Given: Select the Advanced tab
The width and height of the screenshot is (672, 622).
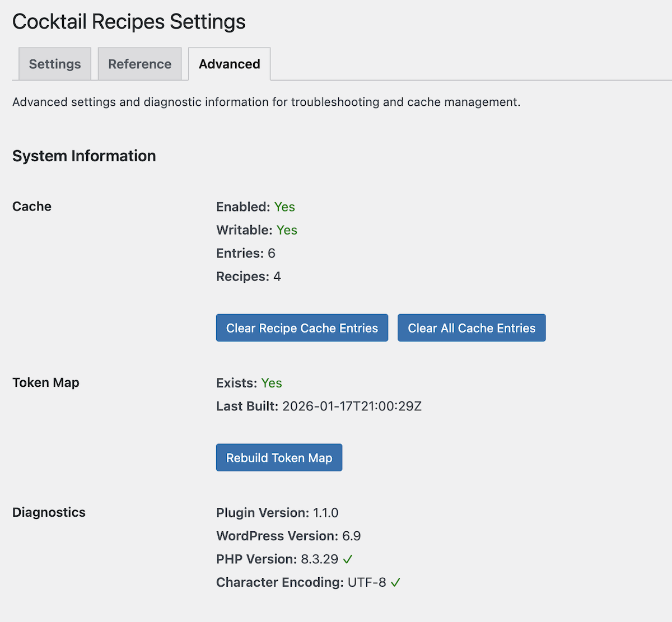Looking at the screenshot, I should 229,64.
